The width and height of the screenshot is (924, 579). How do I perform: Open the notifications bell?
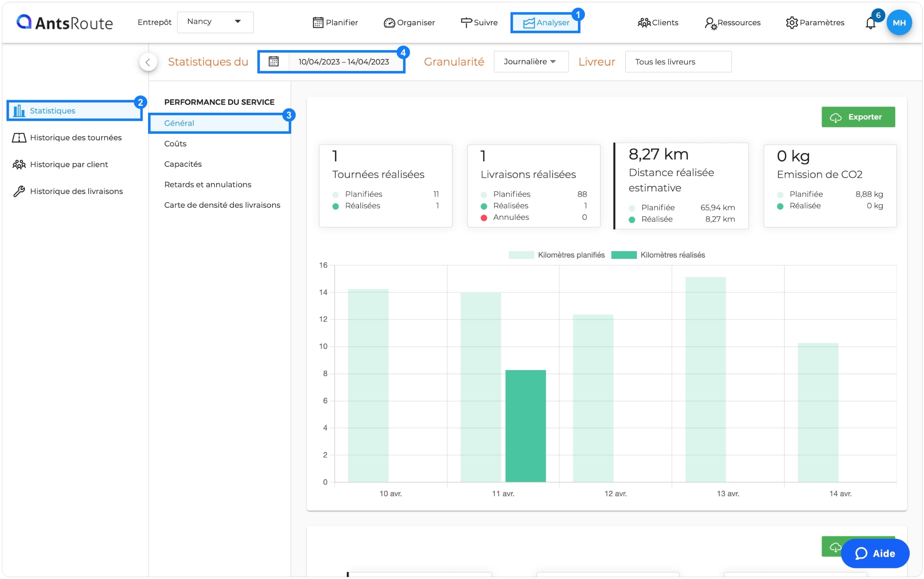click(x=870, y=23)
